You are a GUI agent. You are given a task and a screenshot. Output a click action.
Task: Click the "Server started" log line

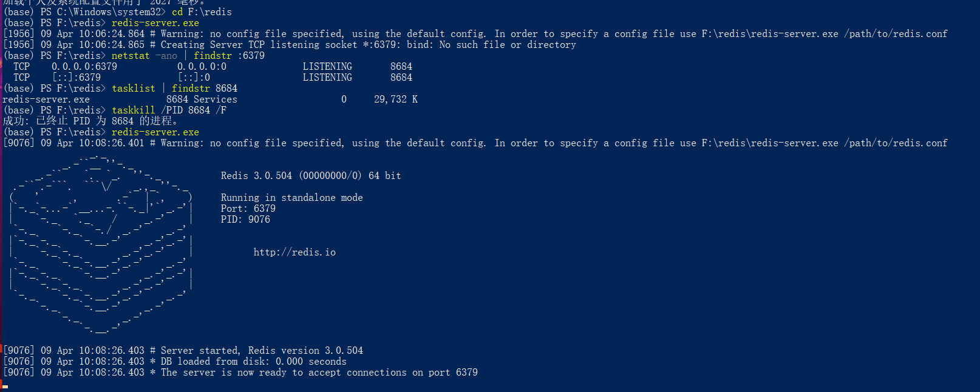pyautogui.click(x=183, y=351)
